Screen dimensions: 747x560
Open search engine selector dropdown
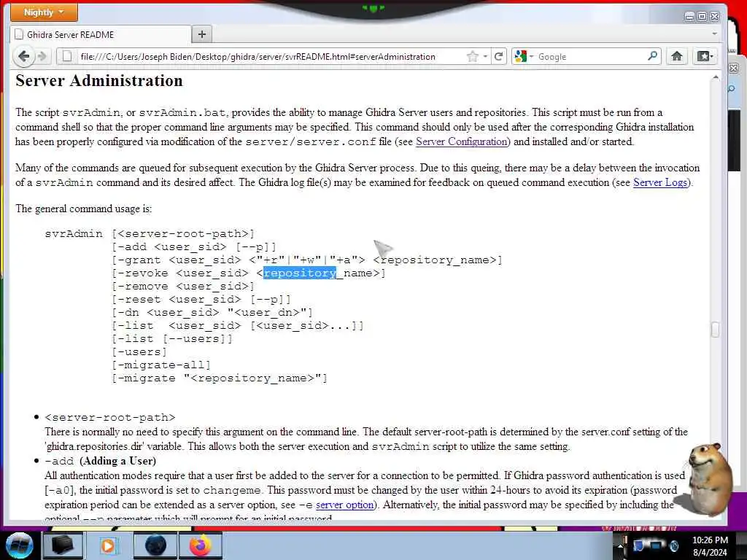pyautogui.click(x=524, y=57)
